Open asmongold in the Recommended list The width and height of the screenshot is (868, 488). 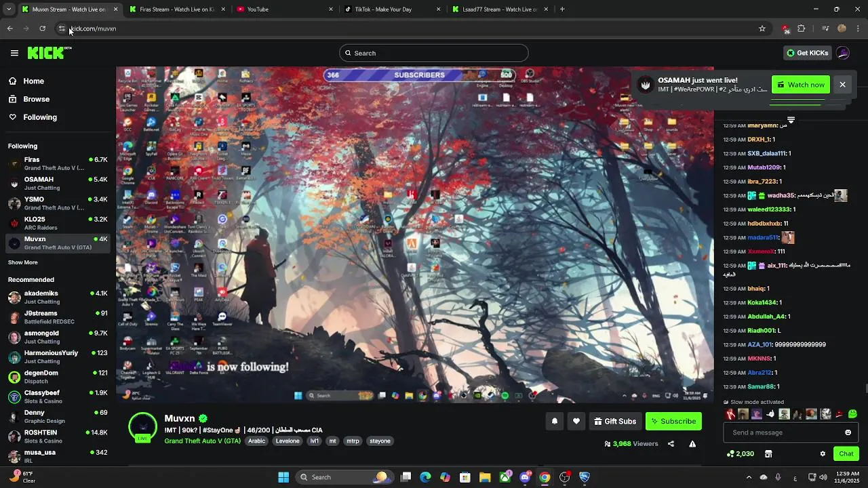(x=58, y=337)
